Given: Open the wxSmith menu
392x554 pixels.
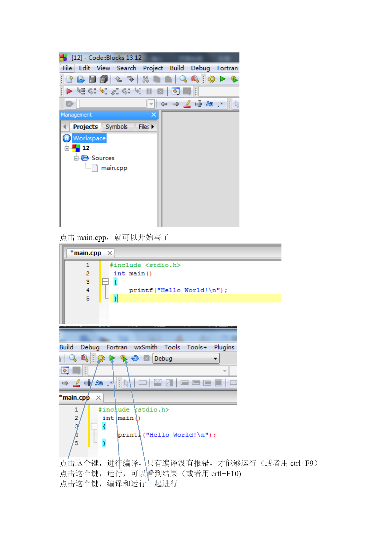Looking at the screenshot, I should pyautogui.click(x=146, y=347).
